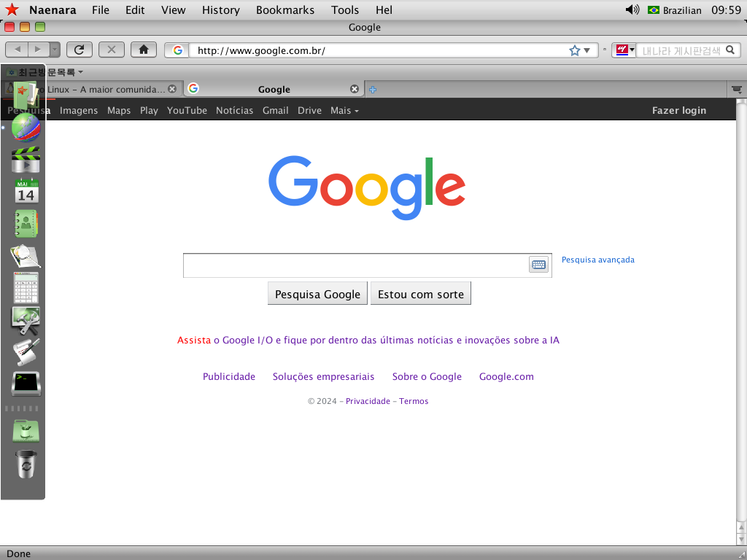Click the Naenara globe icon in the dock
747x560 pixels.
(x=26, y=128)
